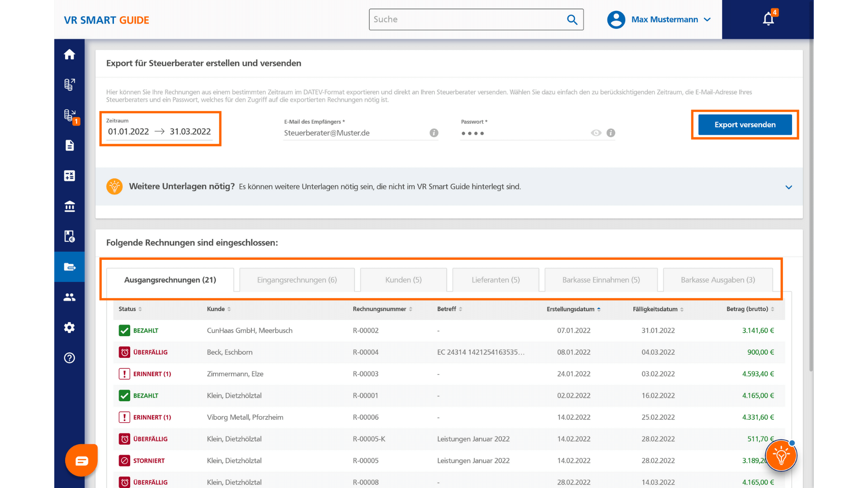Sort table by Betreff column
The image size is (868, 488).
pyautogui.click(x=450, y=309)
